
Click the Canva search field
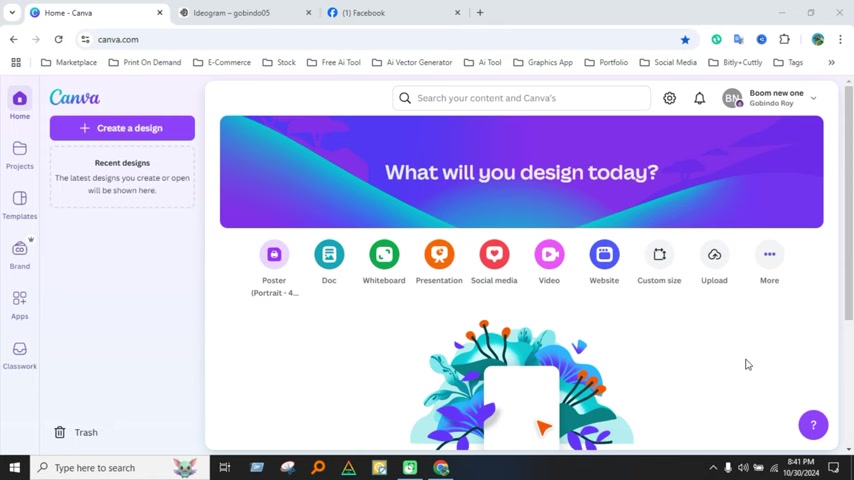(x=521, y=98)
